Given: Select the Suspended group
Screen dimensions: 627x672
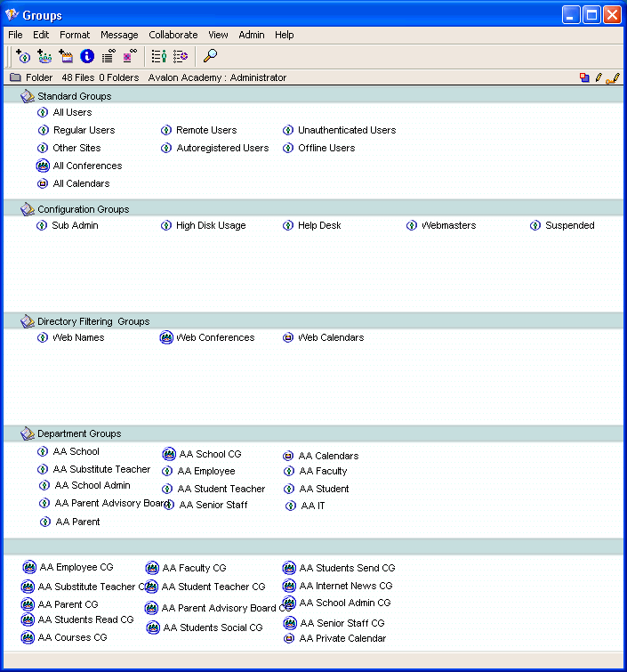Looking at the screenshot, I should (x=569, y=225).
